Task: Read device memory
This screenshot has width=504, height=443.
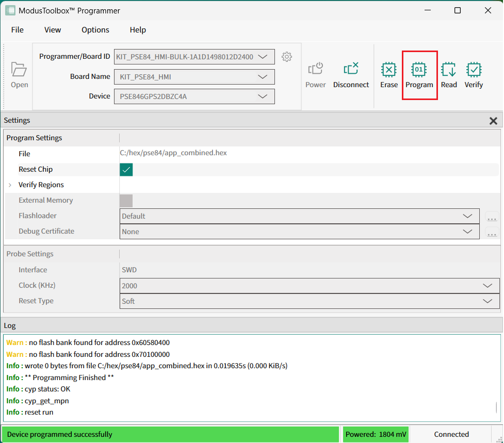Action: point(449,75)
